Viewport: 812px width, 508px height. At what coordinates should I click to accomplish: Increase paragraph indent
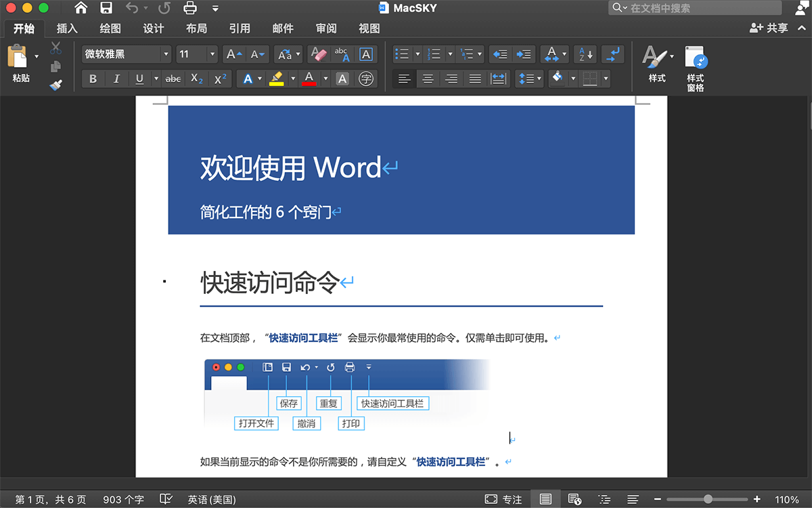pyautogui.click(x=522, y=54)
